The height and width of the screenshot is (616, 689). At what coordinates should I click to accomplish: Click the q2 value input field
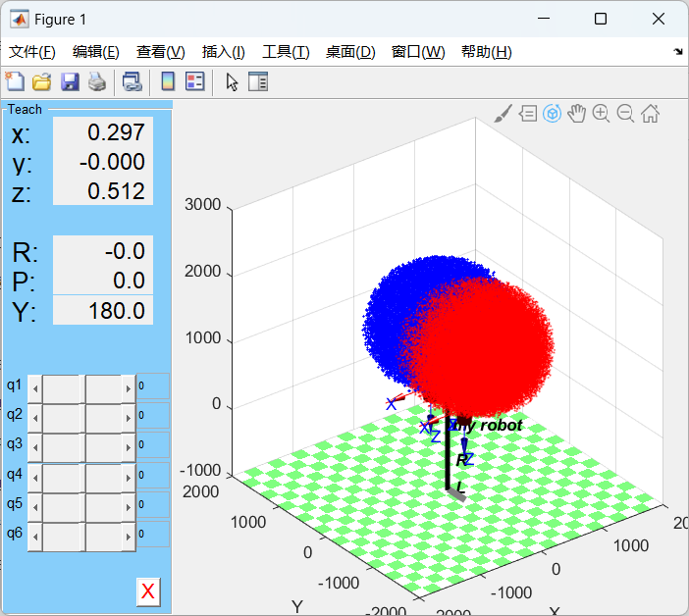click(x=153, y=415)
